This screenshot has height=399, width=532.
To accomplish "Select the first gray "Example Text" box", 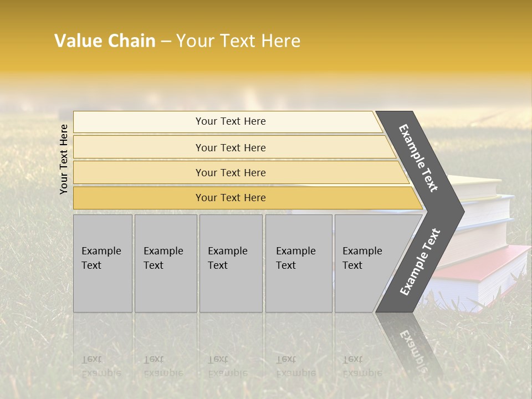I will click(103, 263).
